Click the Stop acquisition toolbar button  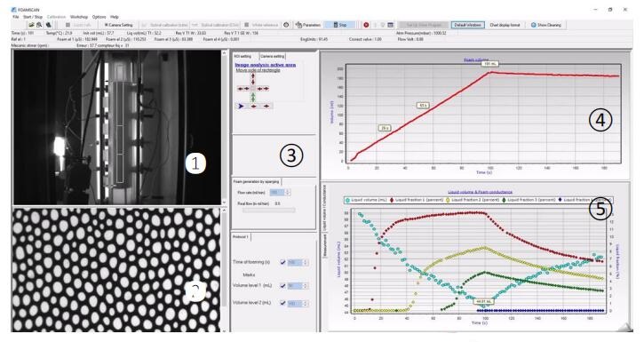click(x=339, y=25)
